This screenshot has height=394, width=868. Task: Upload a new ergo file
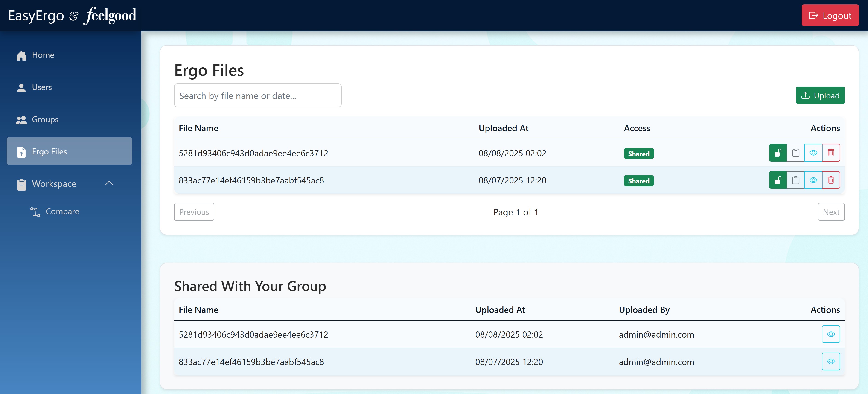coord(820,96)
